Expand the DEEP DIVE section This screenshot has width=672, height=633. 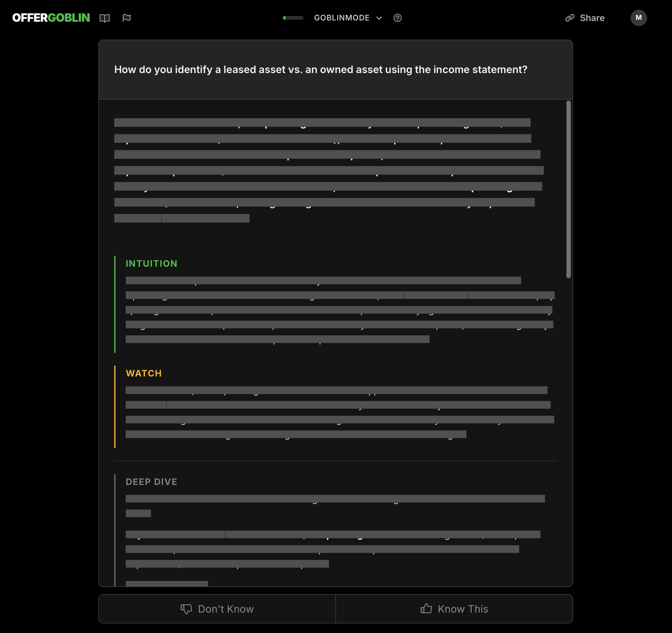[151, 481]
